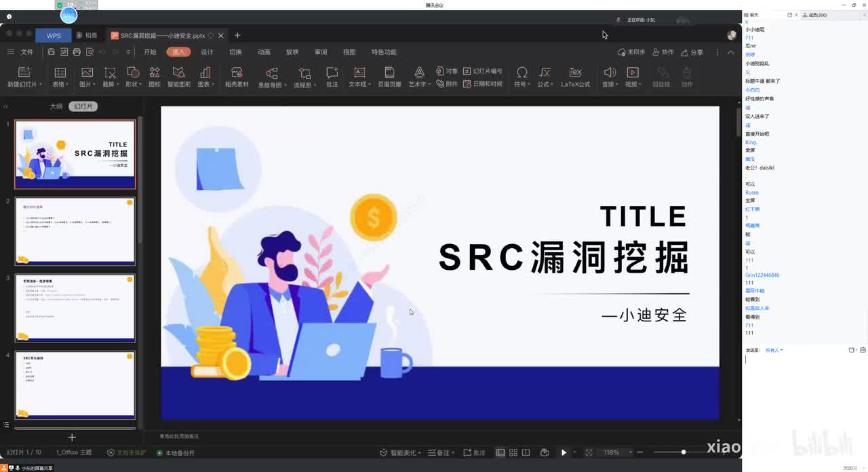Switch to slide sorter grid view
868x472 pixels.
[x=513, y=452]
